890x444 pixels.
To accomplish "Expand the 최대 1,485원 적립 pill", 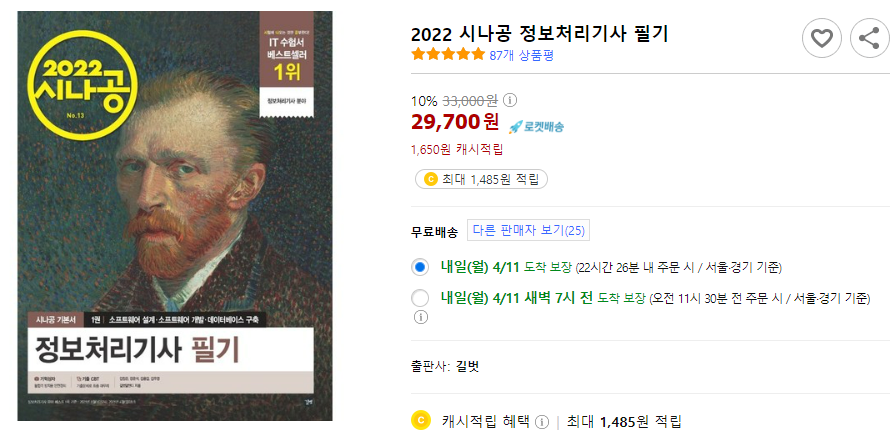I will pos(481,179).
